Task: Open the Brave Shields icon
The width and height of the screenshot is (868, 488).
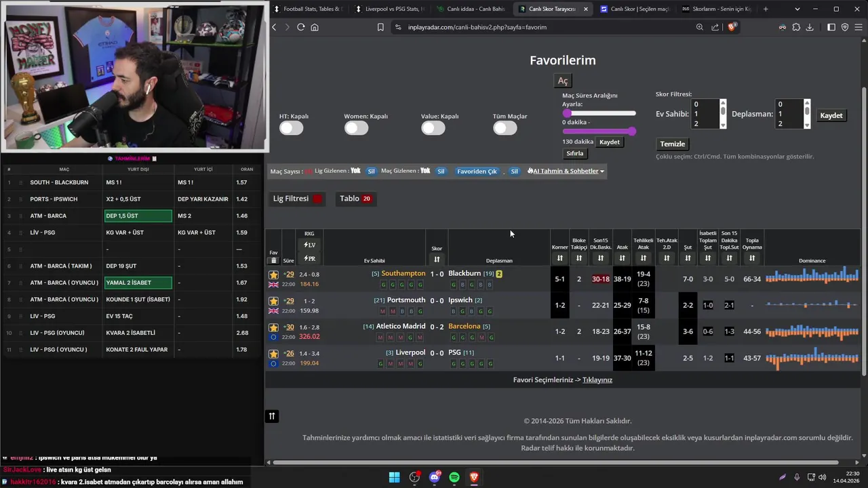Action: point(731,27)
